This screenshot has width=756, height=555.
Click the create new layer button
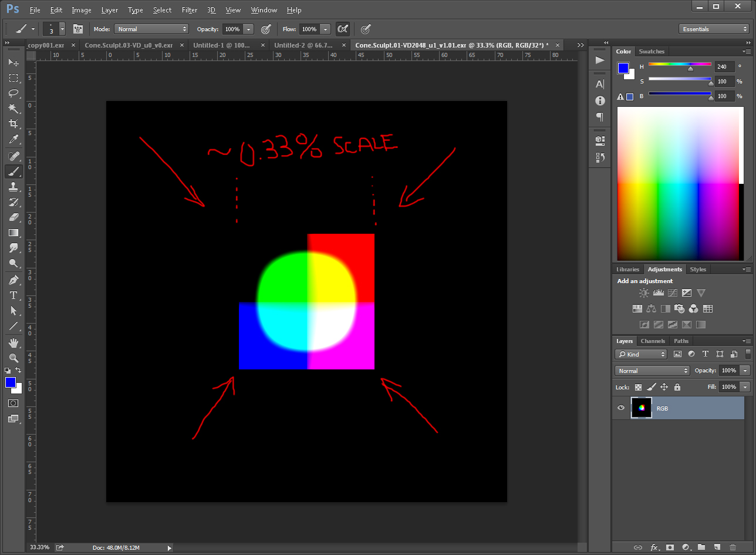coord(717,547)
